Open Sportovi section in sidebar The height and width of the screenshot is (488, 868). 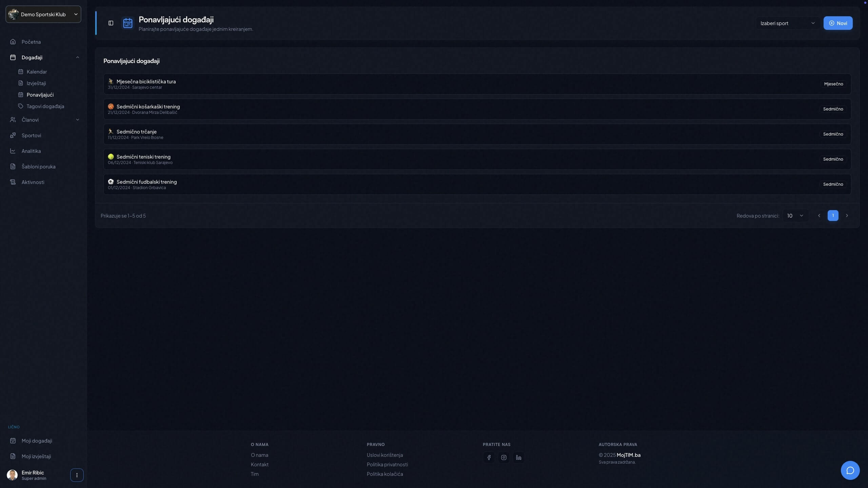point(31,135)
